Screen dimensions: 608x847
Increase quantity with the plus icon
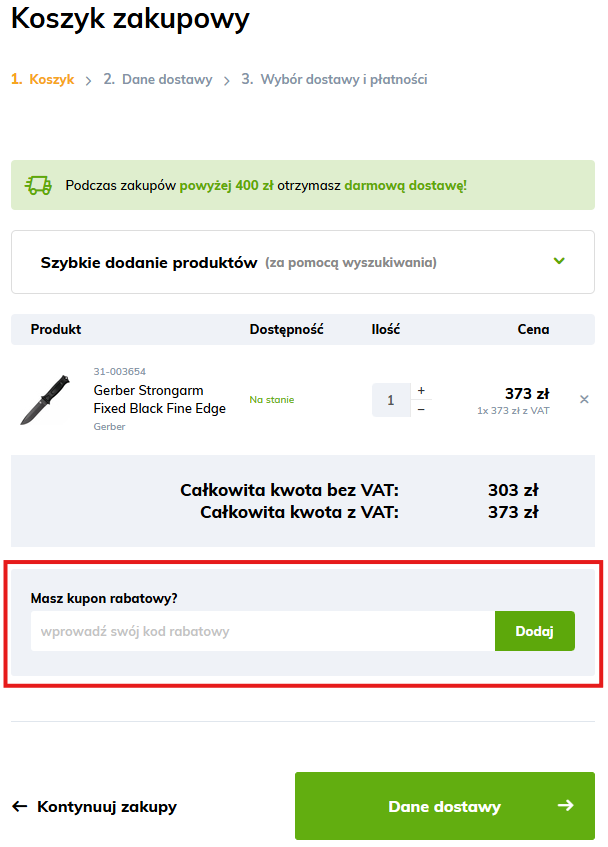coord(421,390)
